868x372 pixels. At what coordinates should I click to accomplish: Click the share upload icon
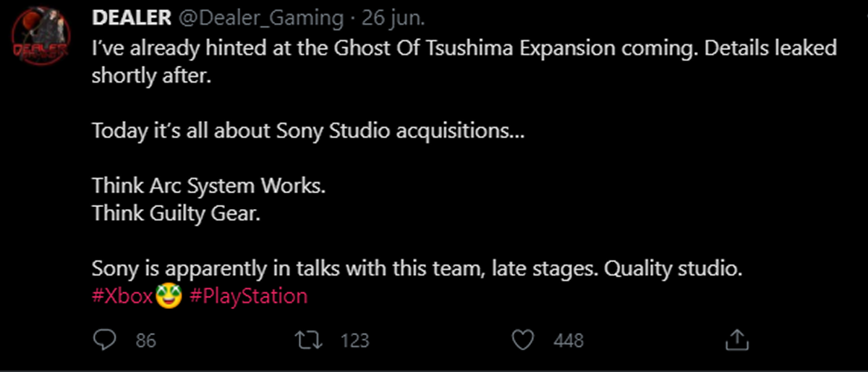tap(736, 339)
